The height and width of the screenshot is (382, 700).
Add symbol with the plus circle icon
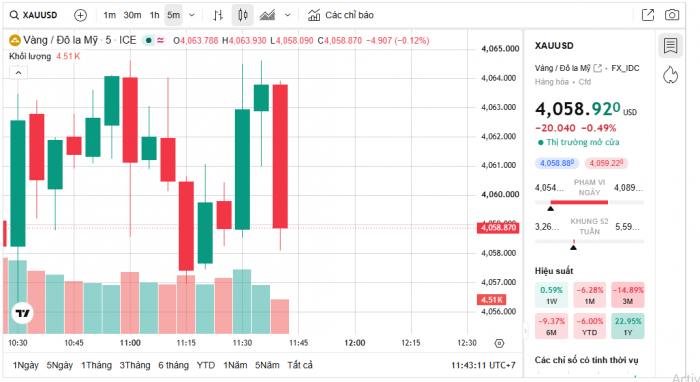click(x=80, y=15)
